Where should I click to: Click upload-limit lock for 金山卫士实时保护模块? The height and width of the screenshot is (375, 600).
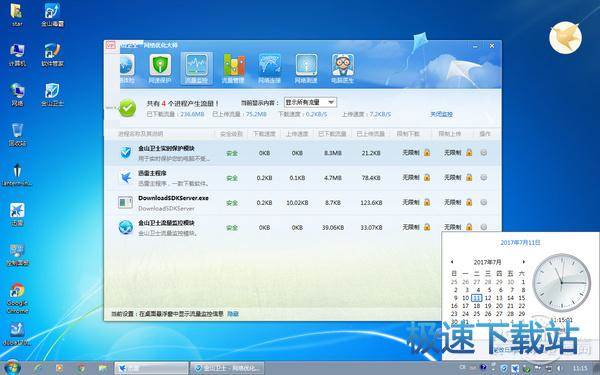pos(469,153)
